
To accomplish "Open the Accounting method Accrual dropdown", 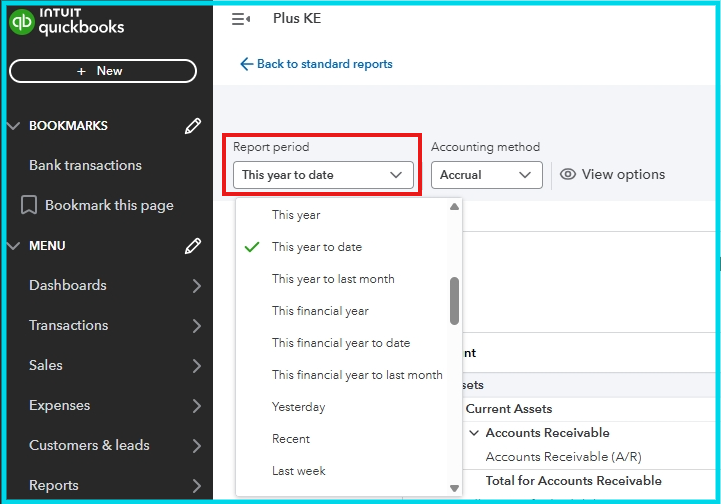I will tap(487, 175).
